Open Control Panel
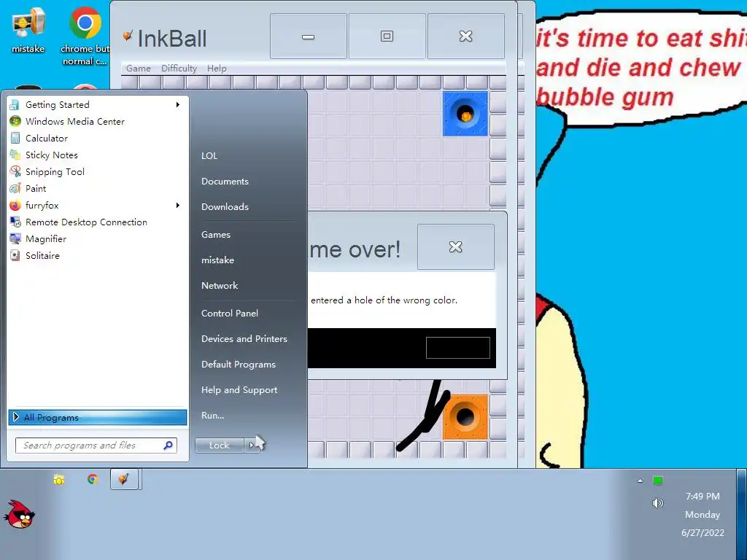The height and width of the screenshot is (560, 747). (x=230, y=314)
